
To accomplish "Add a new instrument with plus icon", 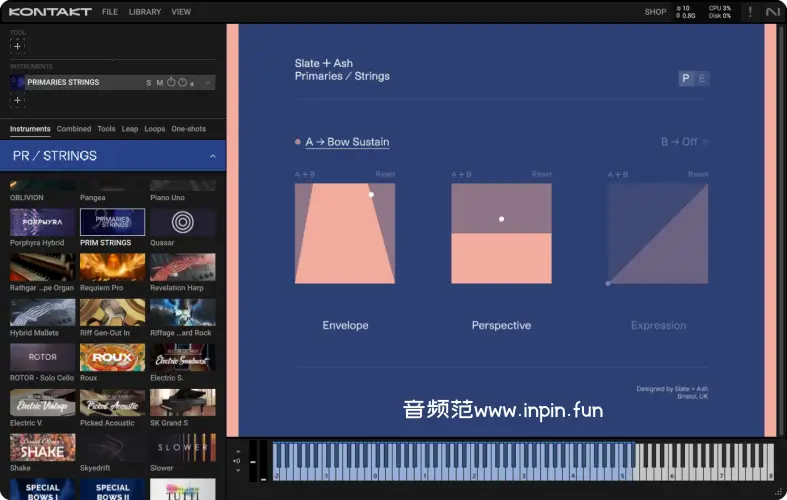I will pyautogui.click(x=17, y=101).
